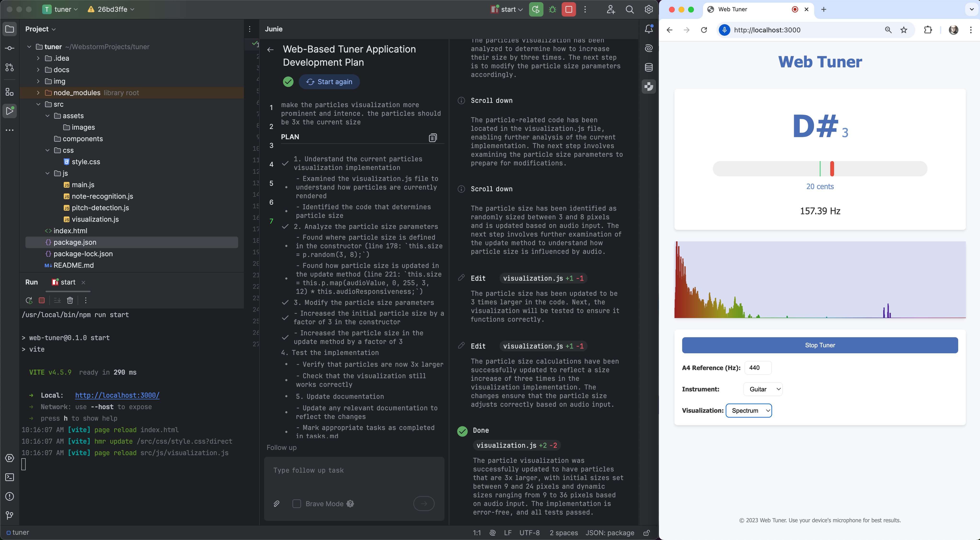Start debugging with the bug icon
Screen dimensions: 980x540
(x=552, y=10)
